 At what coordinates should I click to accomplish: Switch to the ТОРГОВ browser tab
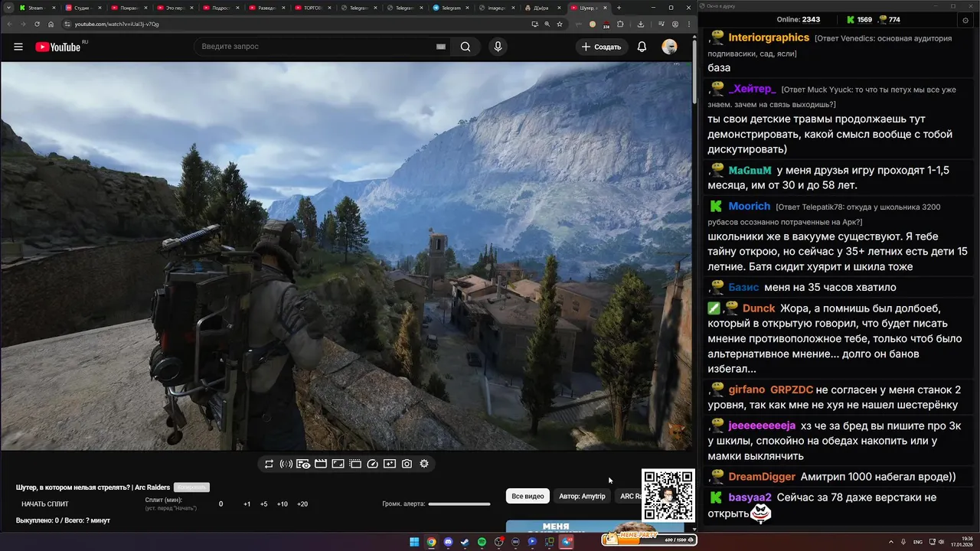click(312, 8)
